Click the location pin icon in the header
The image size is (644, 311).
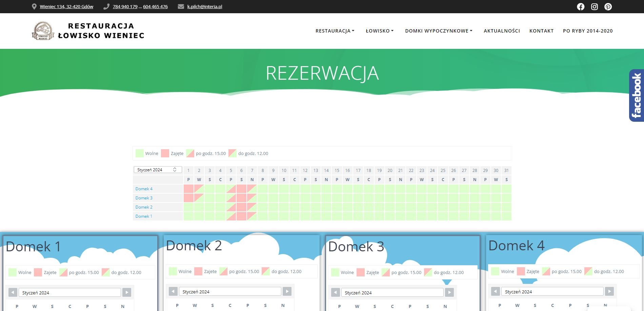(x=34, y=6)
